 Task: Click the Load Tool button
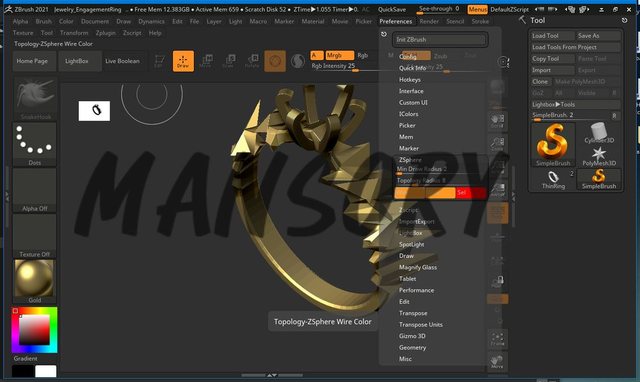pyautogui.click(x=553, y=36)
